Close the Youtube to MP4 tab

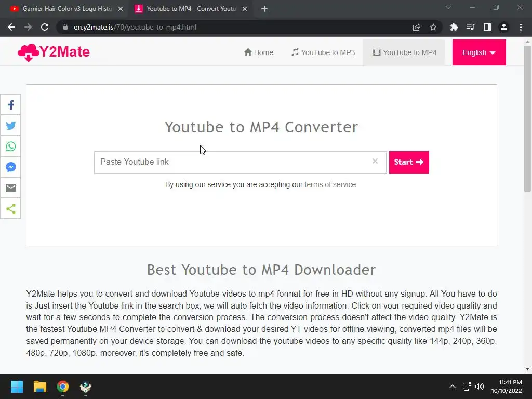tap(245, 9)
